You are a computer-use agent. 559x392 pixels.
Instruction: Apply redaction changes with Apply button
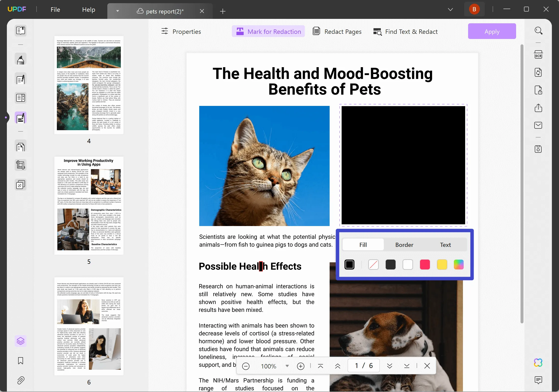(492, 31)
